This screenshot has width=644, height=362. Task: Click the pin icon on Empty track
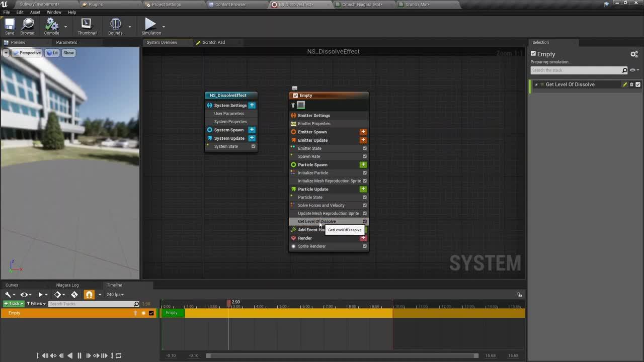point(135,313)
